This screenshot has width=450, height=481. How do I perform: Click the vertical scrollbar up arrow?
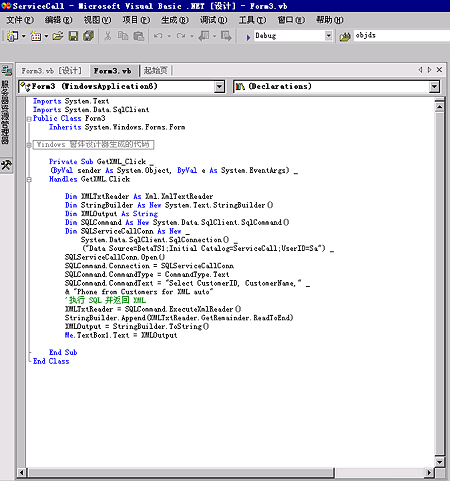(439, 107)
